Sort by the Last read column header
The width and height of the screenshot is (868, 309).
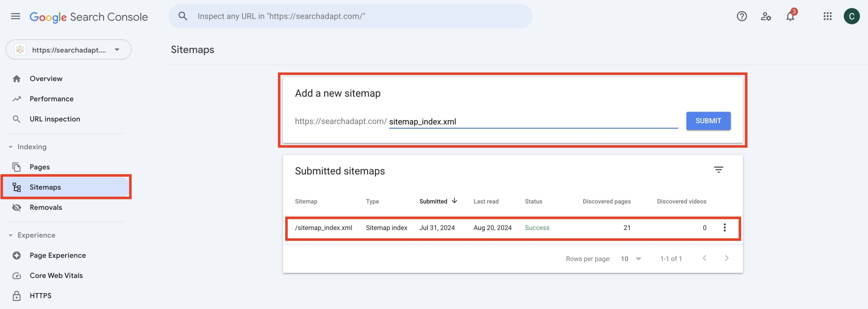486,201
